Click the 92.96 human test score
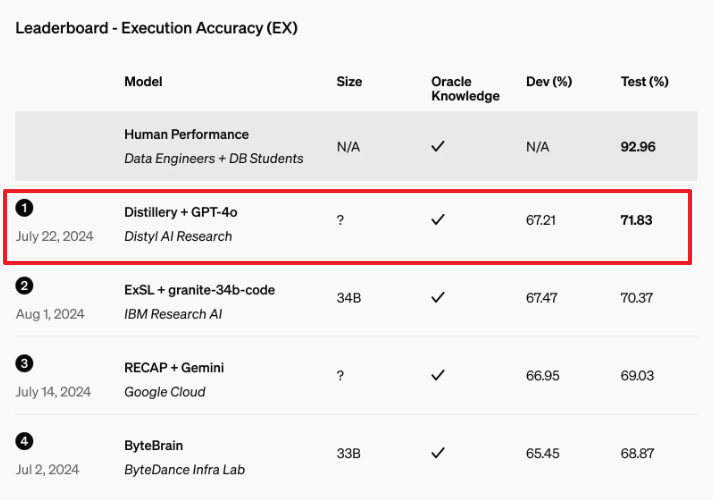Image resolution: width=713 pixels, height=500 pixels. pos(638,146)
